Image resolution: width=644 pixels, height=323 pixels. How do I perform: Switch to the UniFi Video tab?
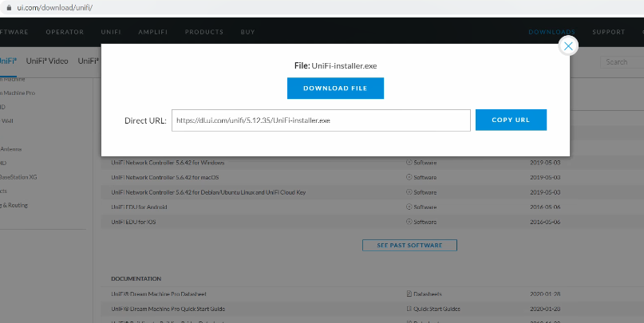point(47,61)
